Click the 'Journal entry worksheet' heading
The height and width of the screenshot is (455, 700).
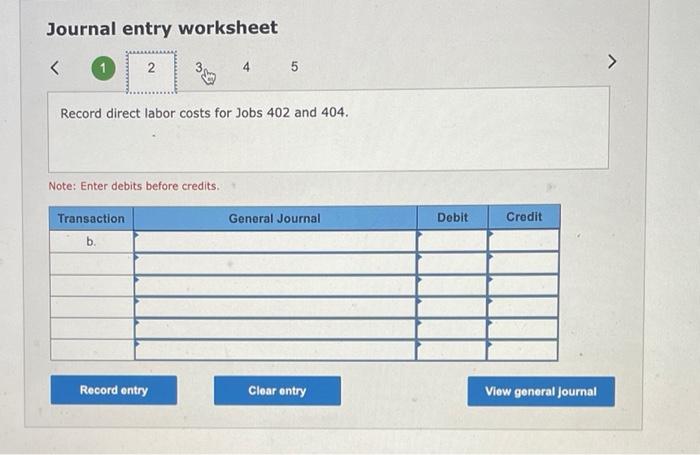162,28
